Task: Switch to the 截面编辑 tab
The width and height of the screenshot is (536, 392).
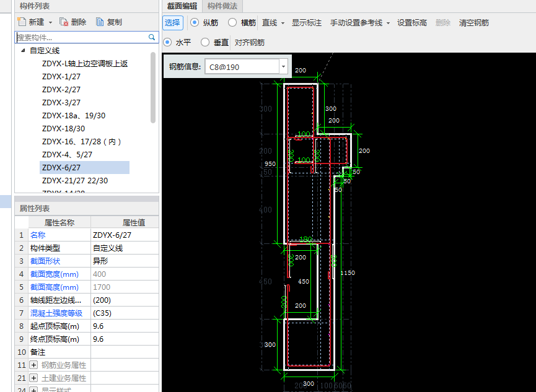Action: coord(182,6)
